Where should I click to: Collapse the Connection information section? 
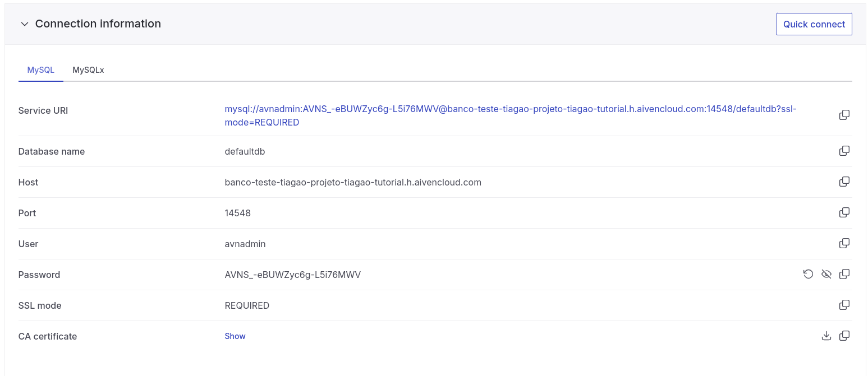(x=24, y=24)
